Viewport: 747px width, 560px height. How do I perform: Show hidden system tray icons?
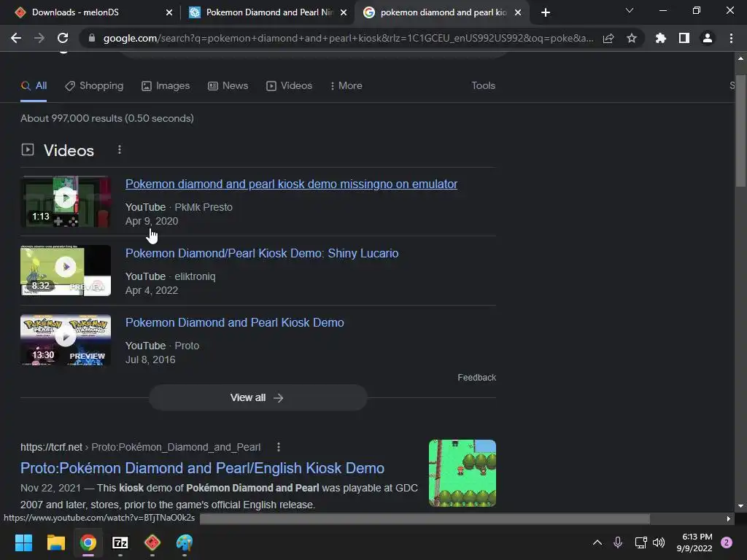(597, 542)
